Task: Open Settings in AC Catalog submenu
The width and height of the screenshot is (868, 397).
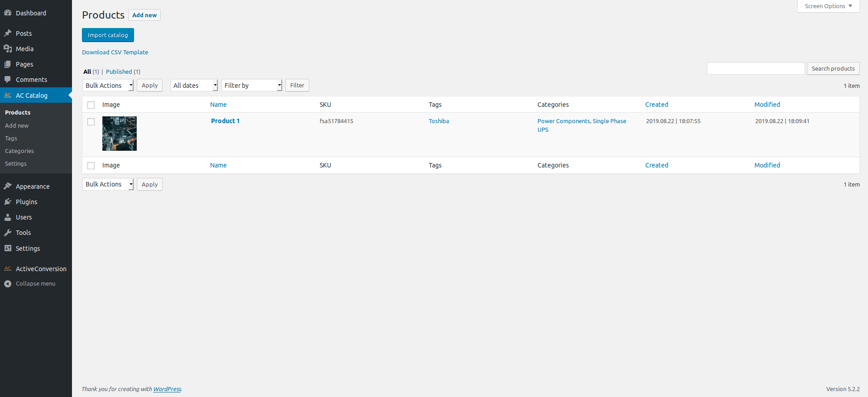Action: click(16, 163)
